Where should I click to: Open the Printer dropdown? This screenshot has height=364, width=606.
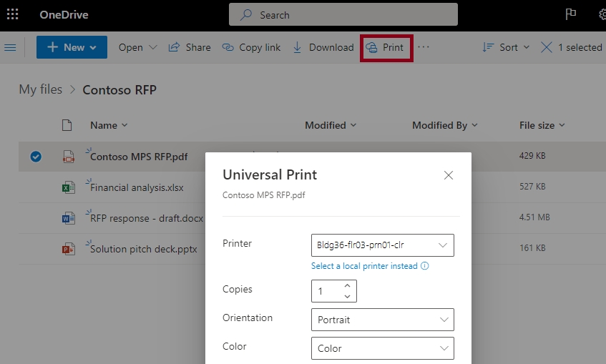point(383,245)
